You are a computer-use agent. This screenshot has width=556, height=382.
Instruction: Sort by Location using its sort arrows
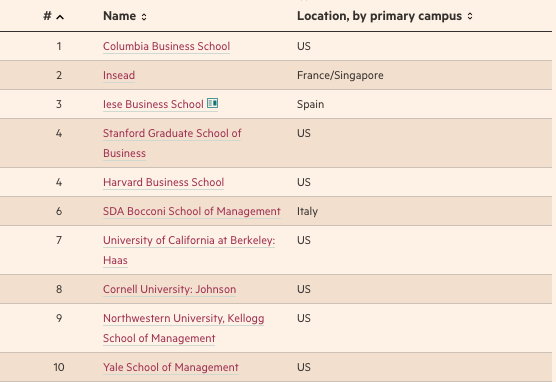tap(470, 16)
